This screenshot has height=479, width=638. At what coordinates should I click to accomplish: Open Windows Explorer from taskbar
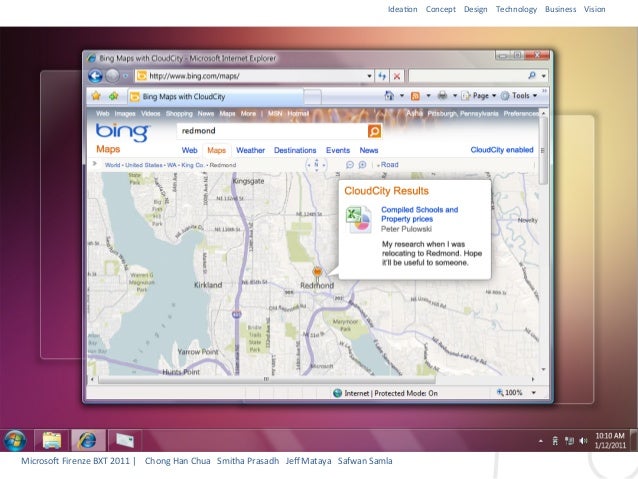coord(52,440)
